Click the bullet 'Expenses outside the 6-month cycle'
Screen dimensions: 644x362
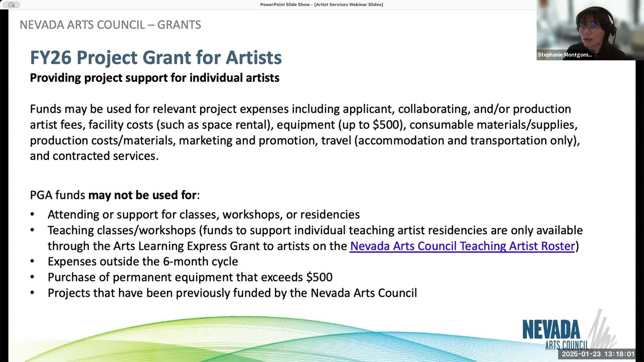click(x=143, y=261)
